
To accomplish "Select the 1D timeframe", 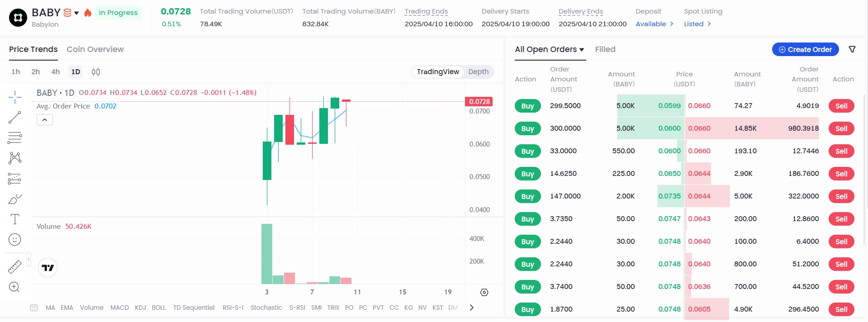I will (76, 71).
